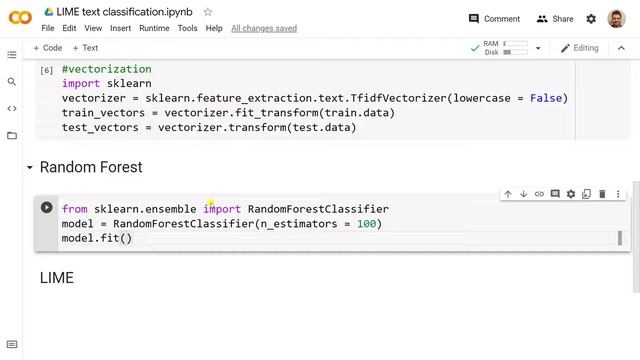This screenshot has width=640, height=360.
Task: Move cell down arrow in cell toolbar
Action: pos(523,194)
